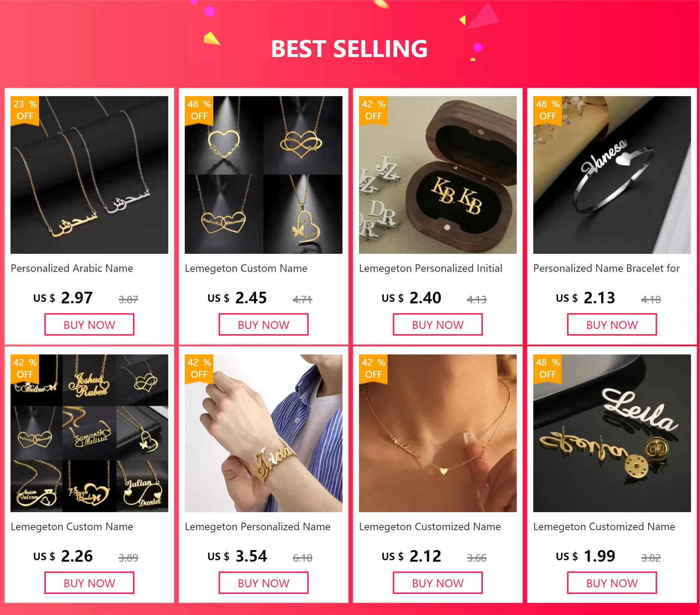
Task: Open the Vanesa silver bangle image
Action: point(612,175)
